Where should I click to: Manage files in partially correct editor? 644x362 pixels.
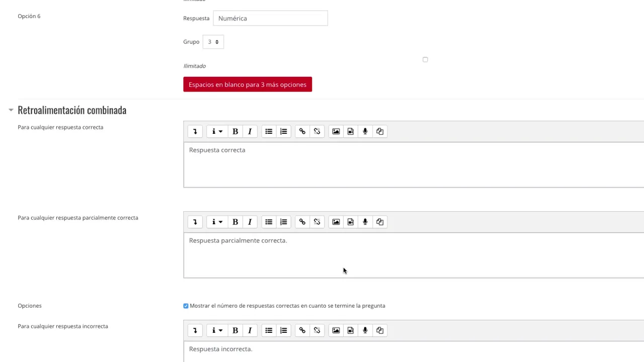pyautogui.click(x=380, y=222)
